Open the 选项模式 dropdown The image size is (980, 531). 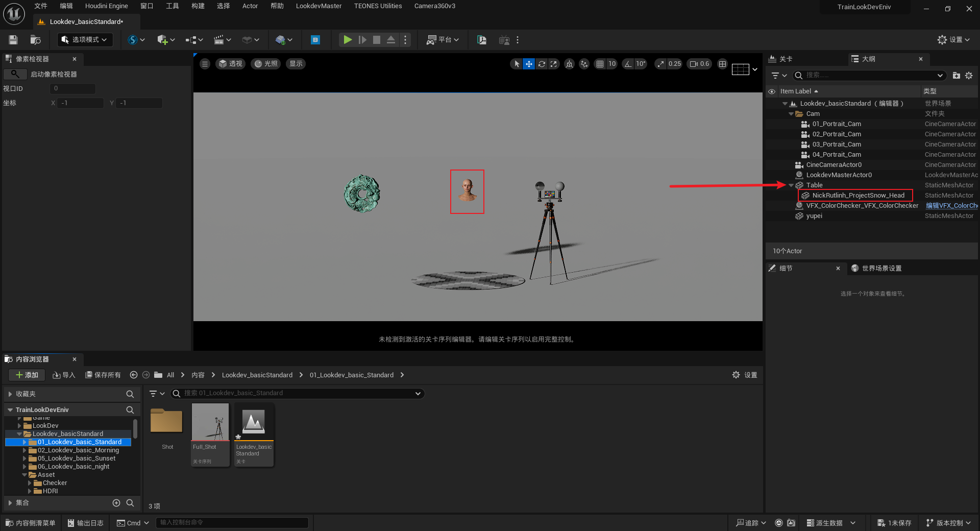tap(85, 40)
